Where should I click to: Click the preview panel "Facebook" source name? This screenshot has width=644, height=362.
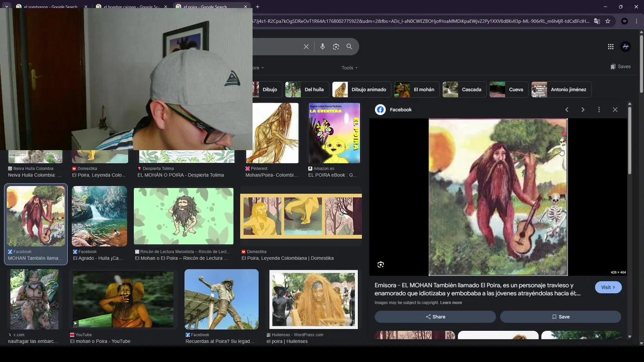point(400,110)
